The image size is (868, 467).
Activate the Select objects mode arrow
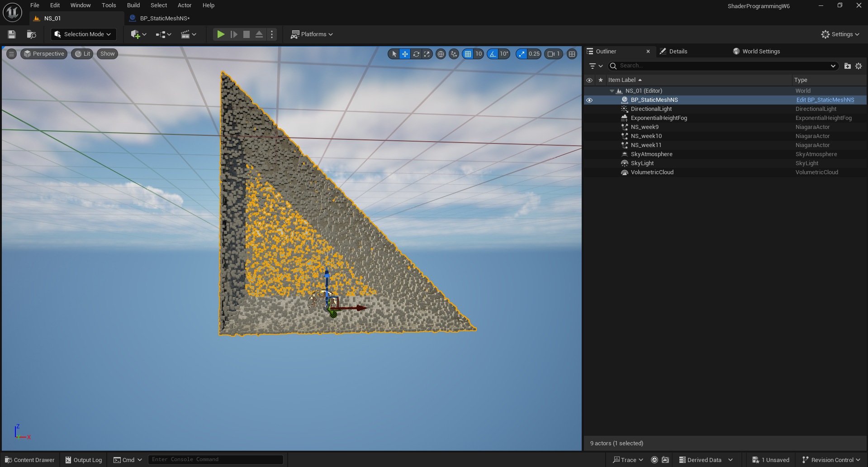pos(394,54)
